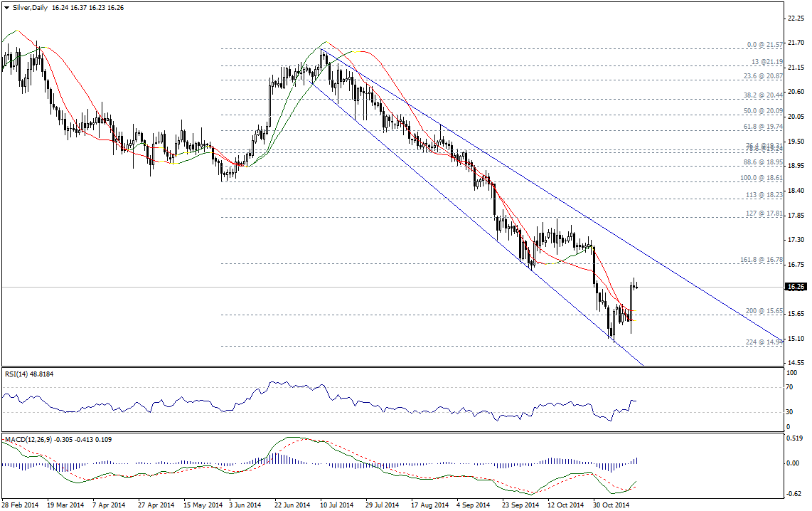Screen dimensions: 812x511
Task: Click the 4 Sep 2014 date label
Action: coord(473,505)
